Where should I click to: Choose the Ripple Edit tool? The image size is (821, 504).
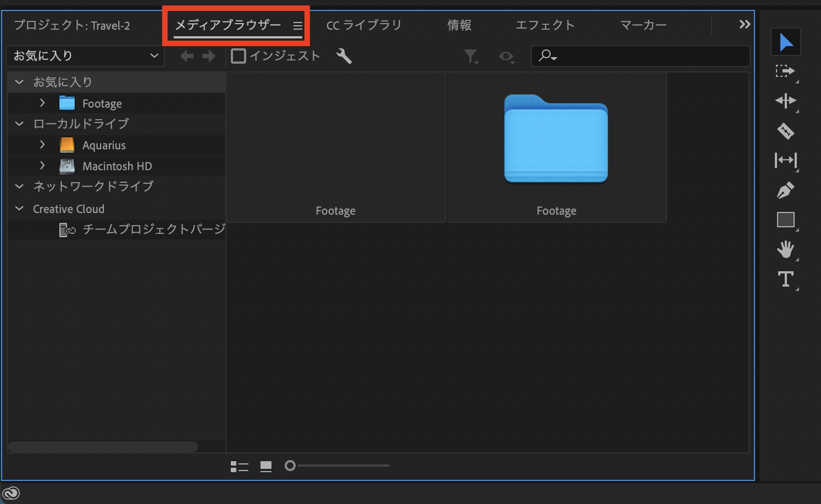tap(785, 101)
